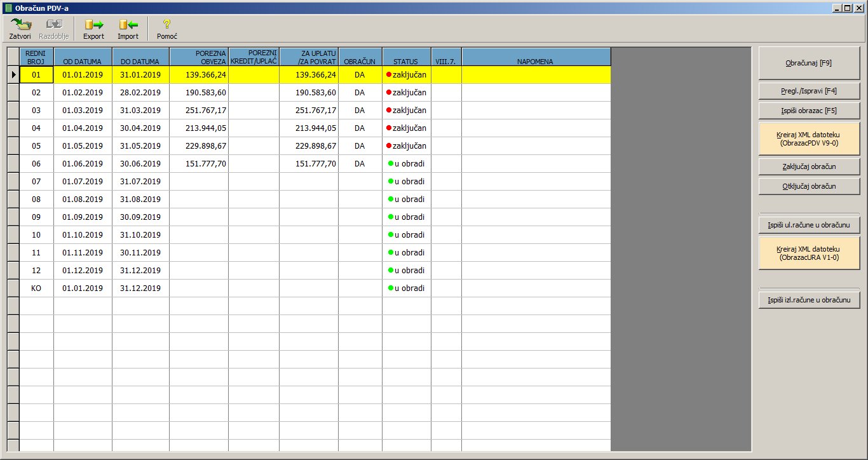
Task: Click REDNI BROJ column header
Action: click(x=37, y=57)
